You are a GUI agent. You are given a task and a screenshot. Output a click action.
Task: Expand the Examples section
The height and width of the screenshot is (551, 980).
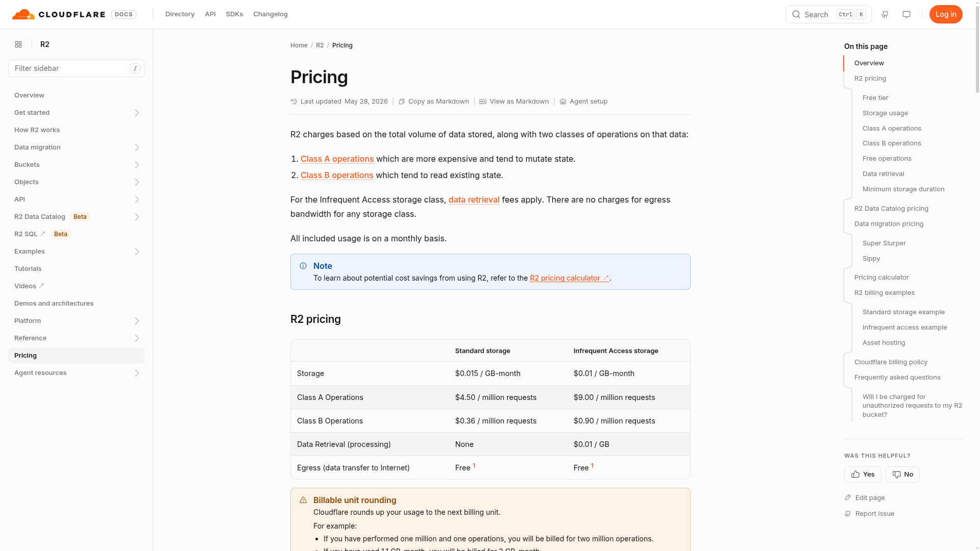click(137, 252)
